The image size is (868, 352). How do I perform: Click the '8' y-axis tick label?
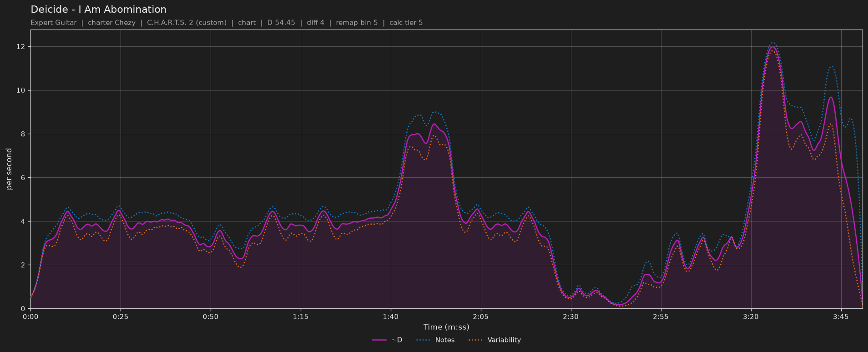click(23, 134)
